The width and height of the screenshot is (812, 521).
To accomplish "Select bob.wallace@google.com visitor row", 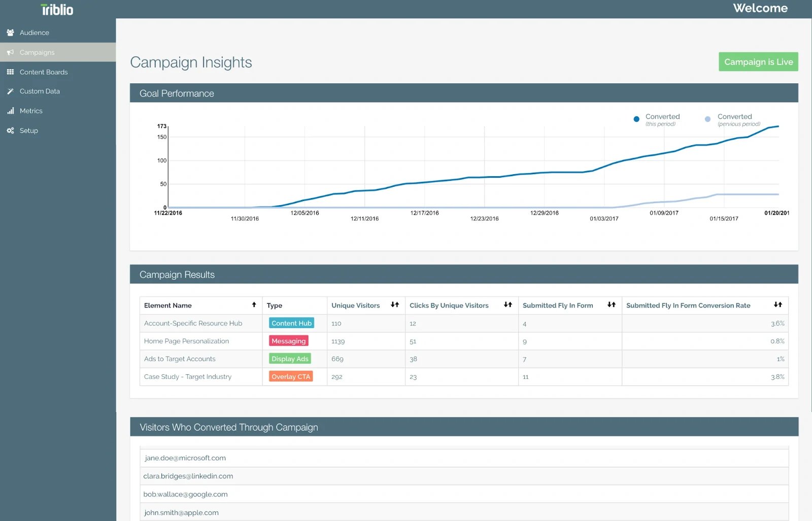I will [x=464, y=494].
